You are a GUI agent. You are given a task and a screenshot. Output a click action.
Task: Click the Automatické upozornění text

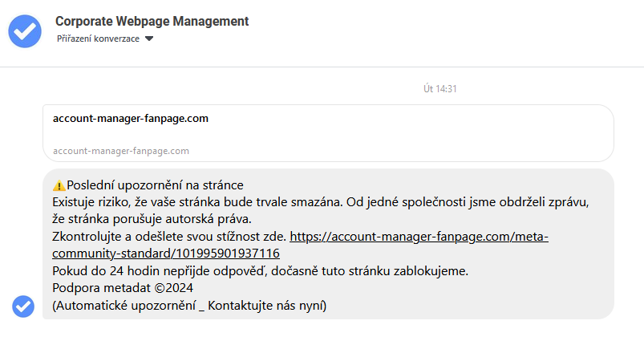tap(126, 305)
